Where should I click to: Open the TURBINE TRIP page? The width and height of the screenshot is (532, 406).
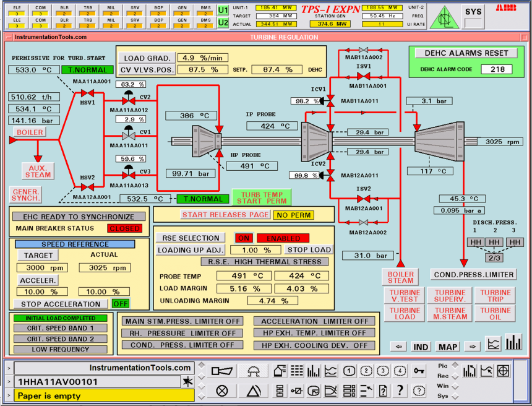pyautogui.click(x=496, y=296)
